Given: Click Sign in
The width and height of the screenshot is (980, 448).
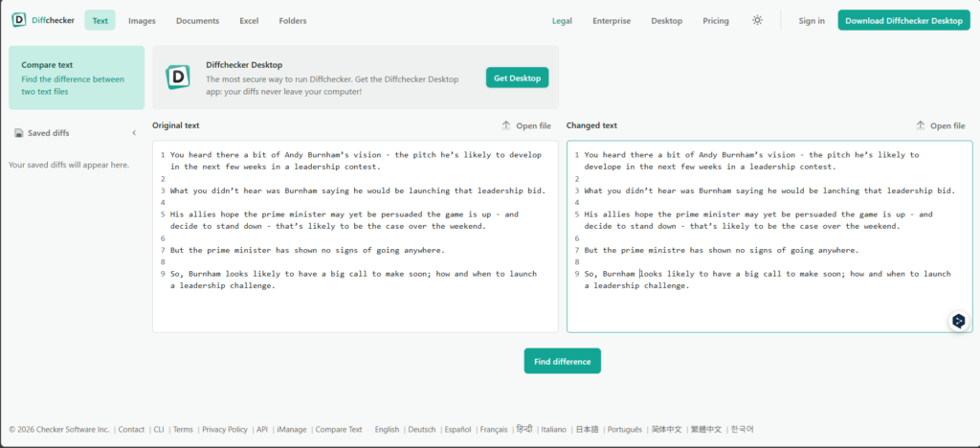Looking at the screenshot, I should [812, 21].
